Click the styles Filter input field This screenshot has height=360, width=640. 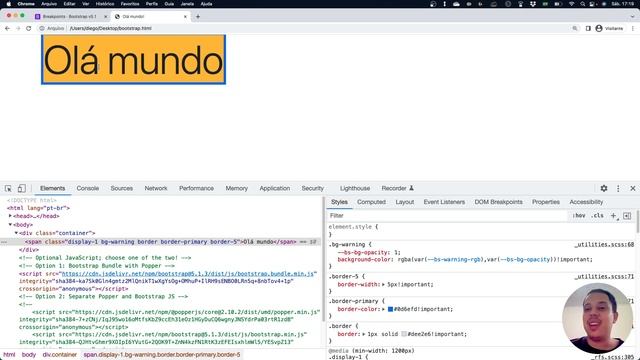pyautogui.click(x=447, y=216)
